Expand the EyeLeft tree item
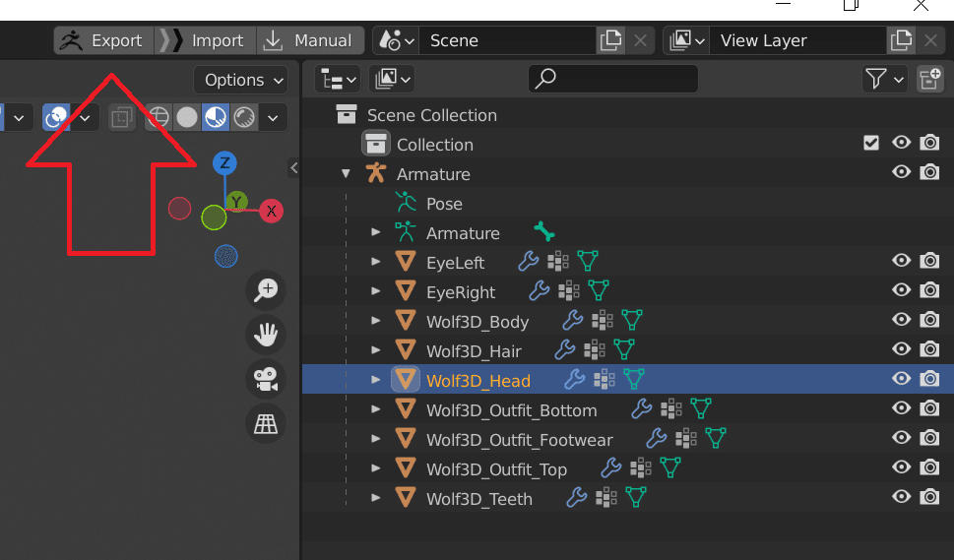The image size is (954, 560). [376, 262]
